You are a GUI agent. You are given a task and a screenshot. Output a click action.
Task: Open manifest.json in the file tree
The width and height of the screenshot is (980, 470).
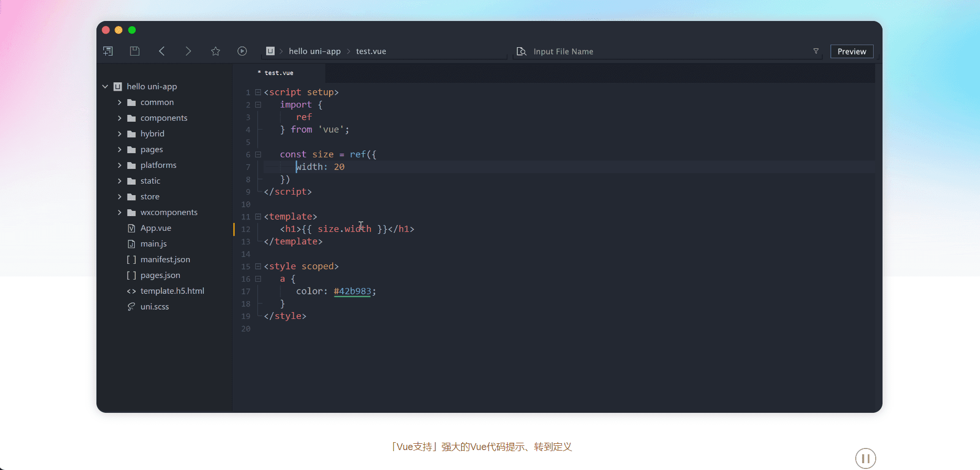pos(165,260)
